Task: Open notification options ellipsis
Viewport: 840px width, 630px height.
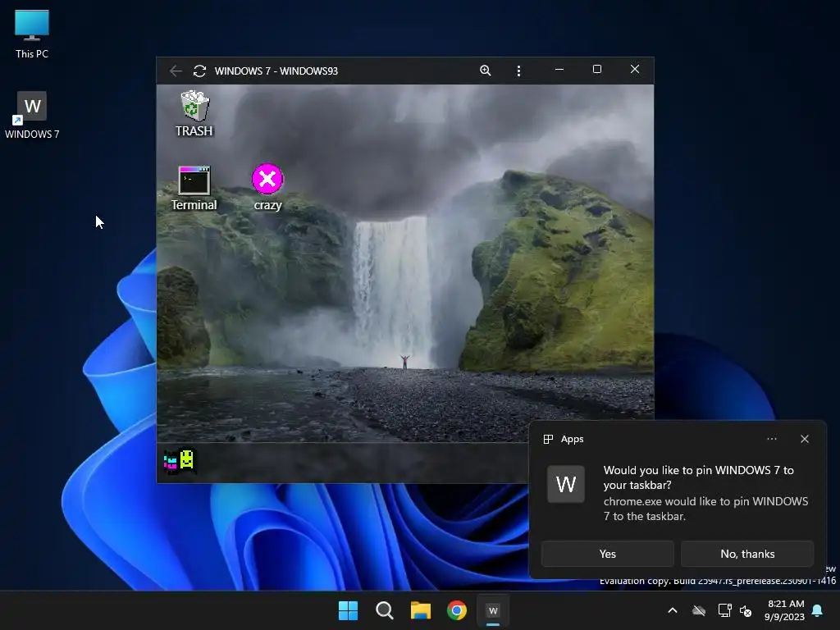Action: point(771,439)
